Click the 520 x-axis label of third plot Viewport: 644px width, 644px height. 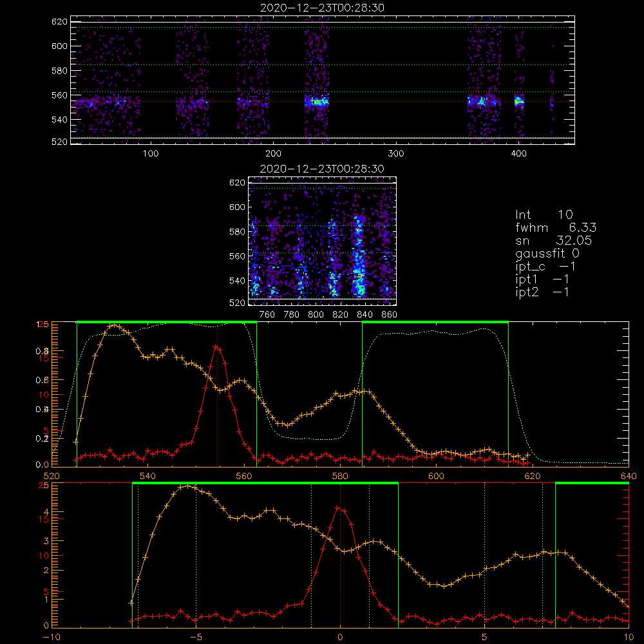[52, 477]
